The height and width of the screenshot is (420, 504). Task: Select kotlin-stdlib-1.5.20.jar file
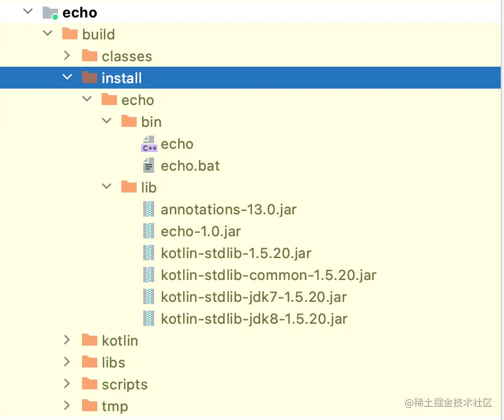click(236, 253)
